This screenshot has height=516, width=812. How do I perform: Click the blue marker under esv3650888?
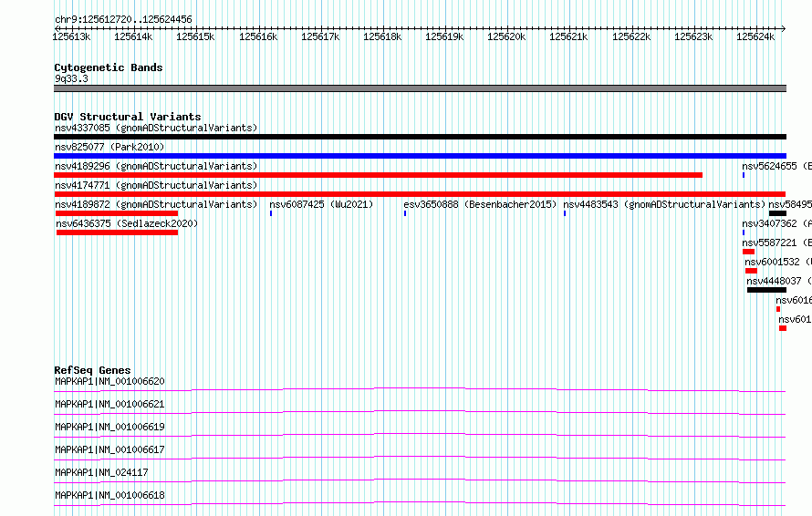[x=405, y=213]
